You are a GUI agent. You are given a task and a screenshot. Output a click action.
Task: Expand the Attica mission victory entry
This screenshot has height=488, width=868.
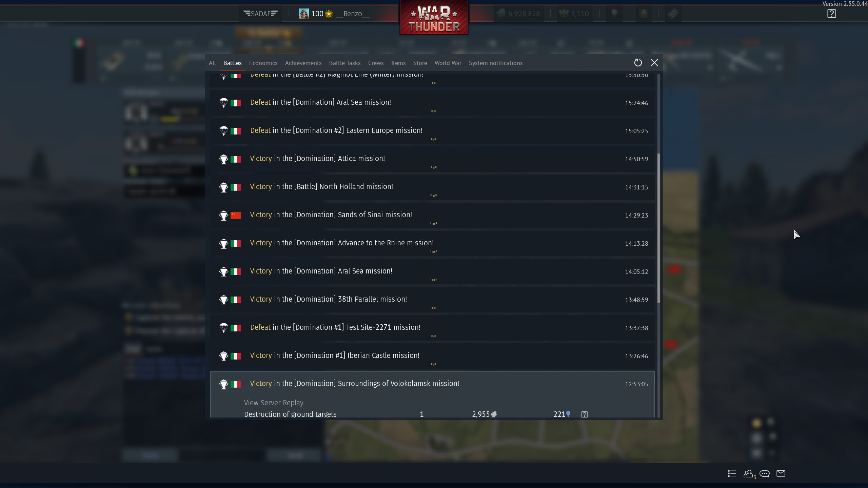(432, 159)
